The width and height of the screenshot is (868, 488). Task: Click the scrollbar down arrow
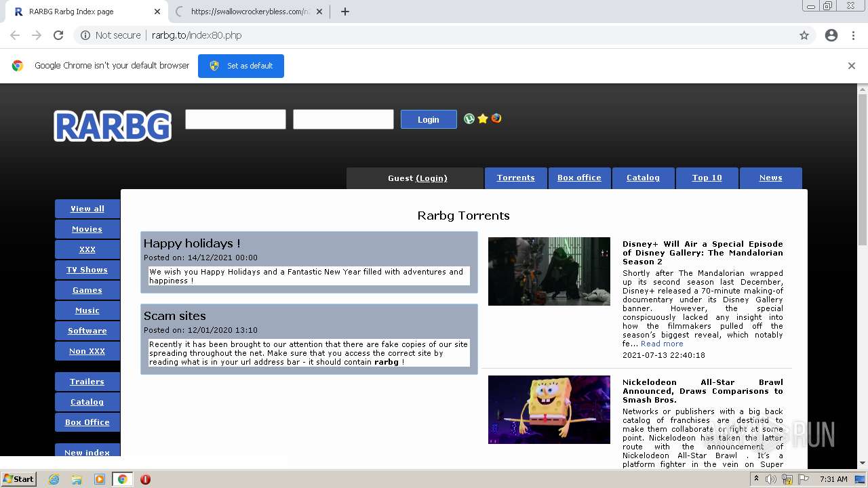pos(863,463)
